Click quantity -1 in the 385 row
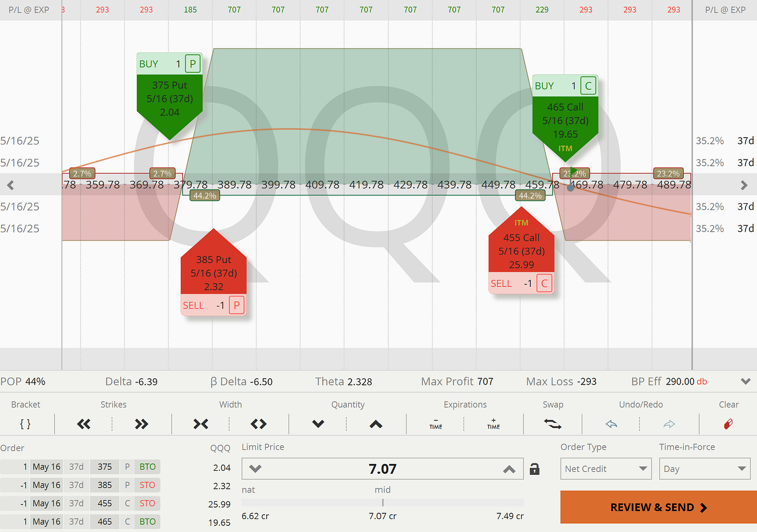Viewport: 757px width, 532px height. tap(23, 485)
